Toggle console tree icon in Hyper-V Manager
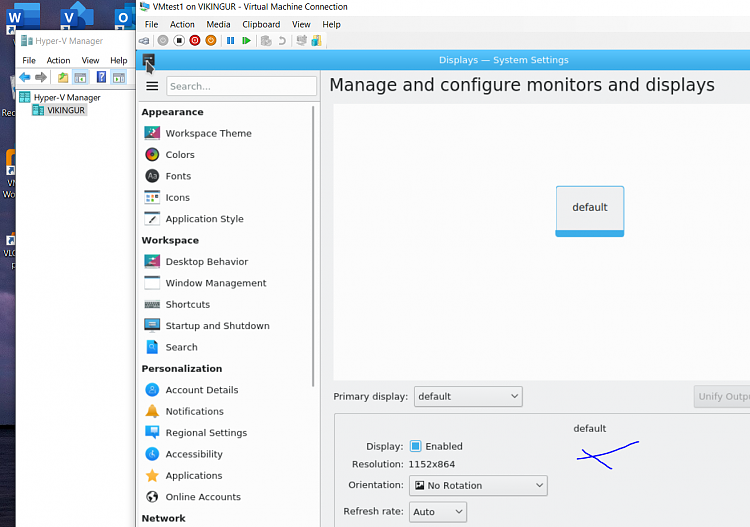Image resolution: width=750 pixels, height=527 pixels. pyautogui.click(x=80, y=77)
